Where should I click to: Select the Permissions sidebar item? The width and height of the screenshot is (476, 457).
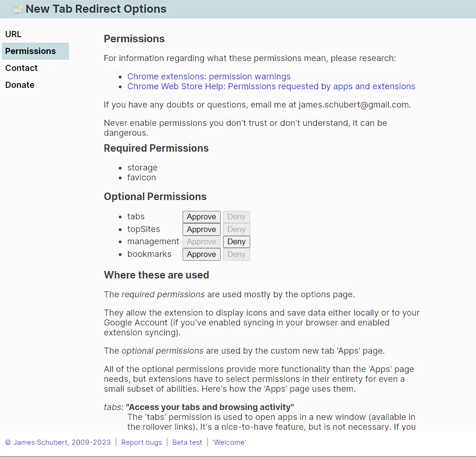click(x=31, y=51)
